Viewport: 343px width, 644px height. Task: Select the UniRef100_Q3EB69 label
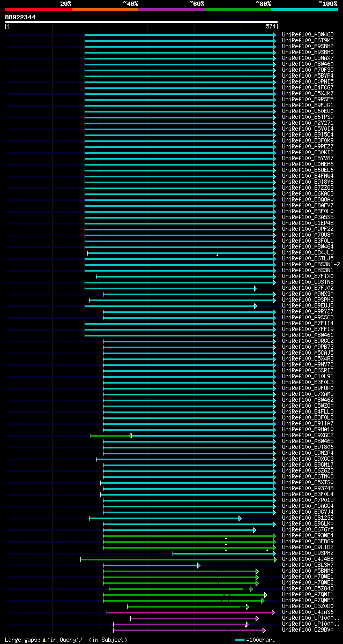pyautogui.click(x=308, y=541)
